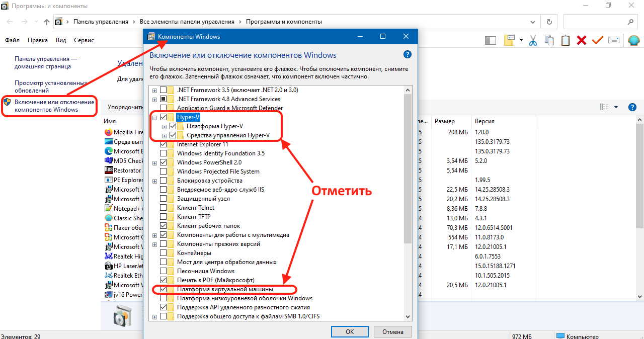
Task: Click the search magnifier icon
Action: [x=630, y=22]
